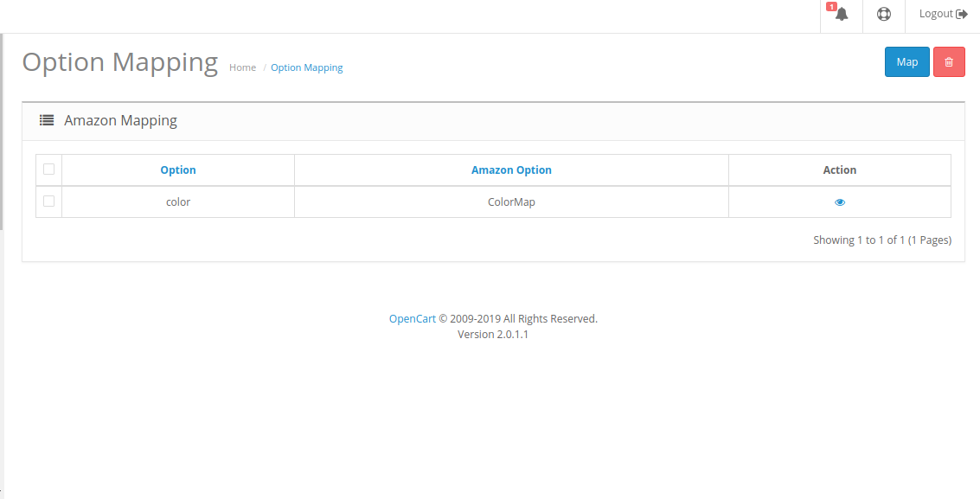Click the Logout arrow icon
The width and height of the screenshot is (980, 499).
click(x=962, y=14)
